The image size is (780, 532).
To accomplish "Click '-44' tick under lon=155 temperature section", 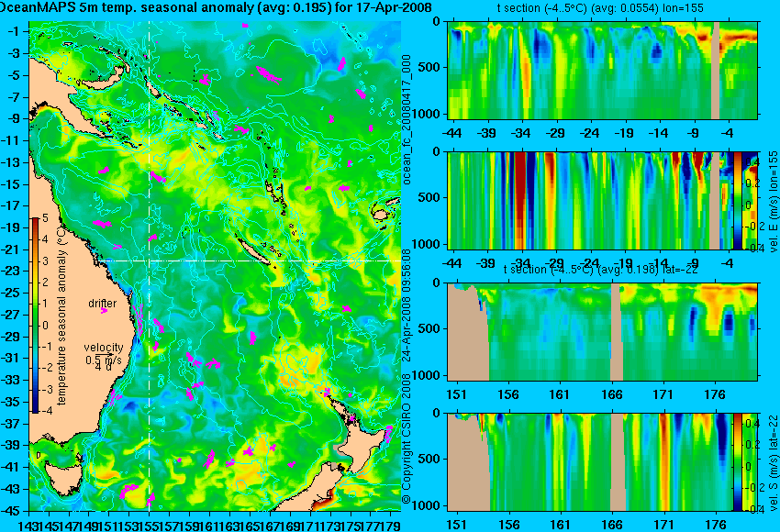I will tap(451, 133).
